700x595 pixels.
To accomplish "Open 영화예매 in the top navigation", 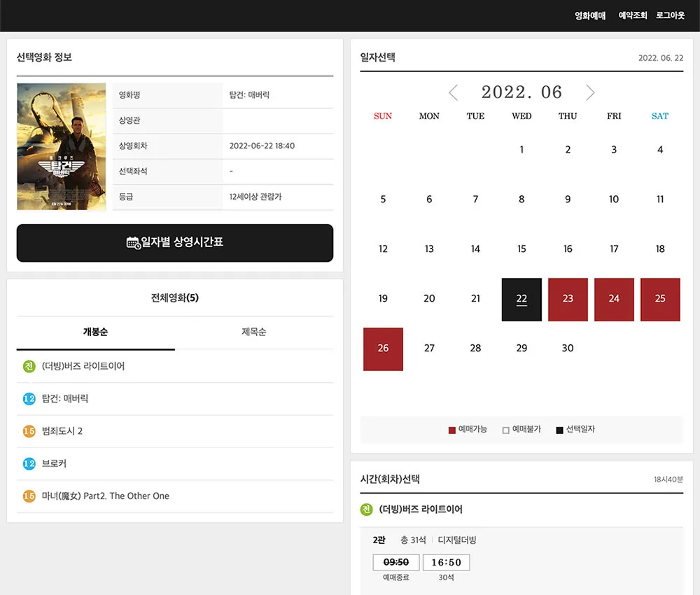I will (590, 15).
